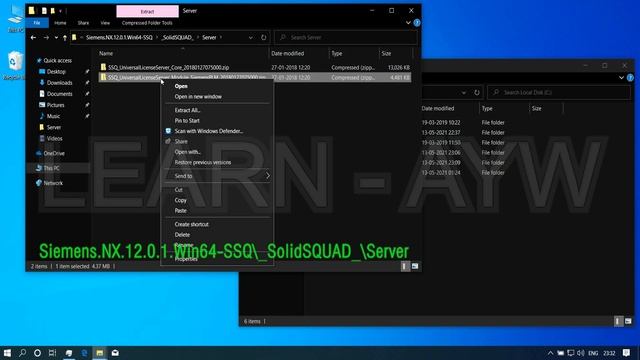
Task: Choose Extract All... from context menu
Action: 187,110
